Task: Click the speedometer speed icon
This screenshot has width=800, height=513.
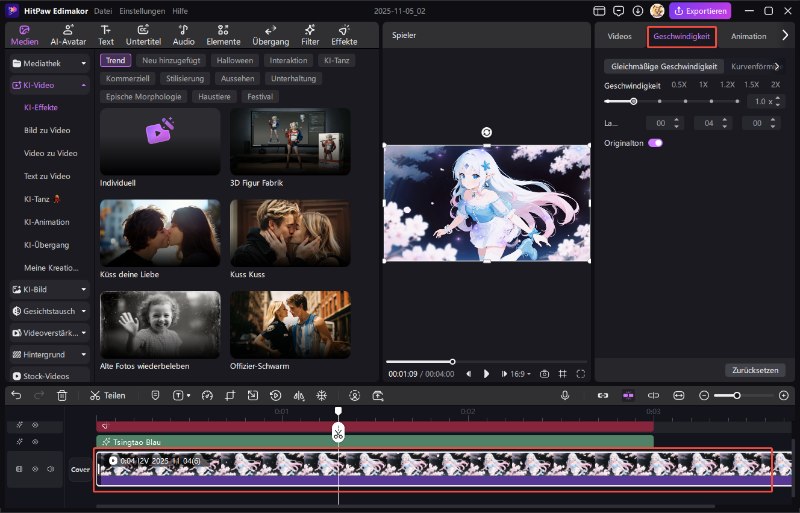Action: tap(207, 395)
